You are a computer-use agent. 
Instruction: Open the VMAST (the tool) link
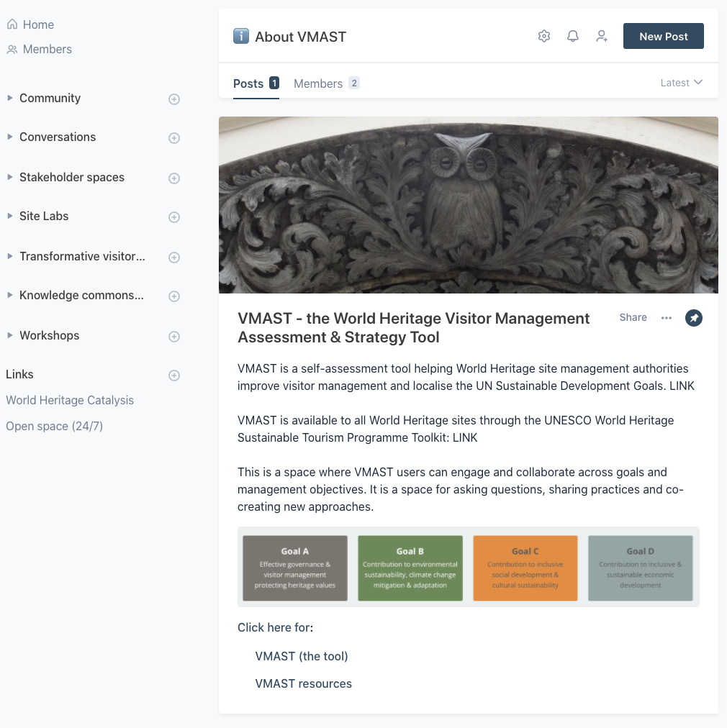302,657
